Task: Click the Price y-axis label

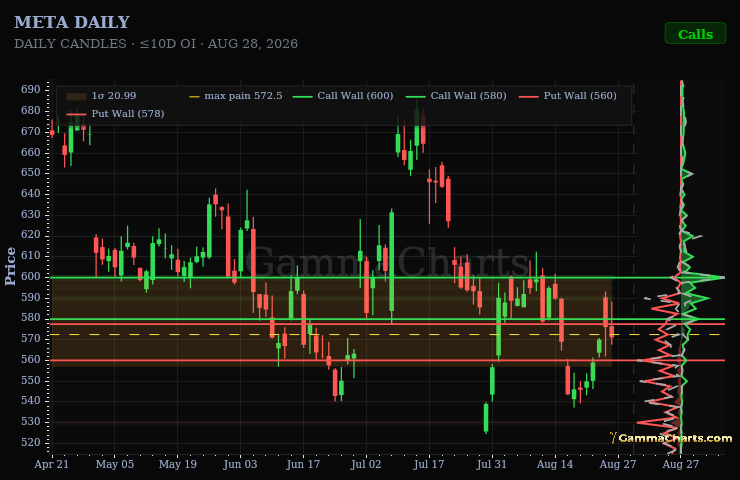Action: click(10, 266)
